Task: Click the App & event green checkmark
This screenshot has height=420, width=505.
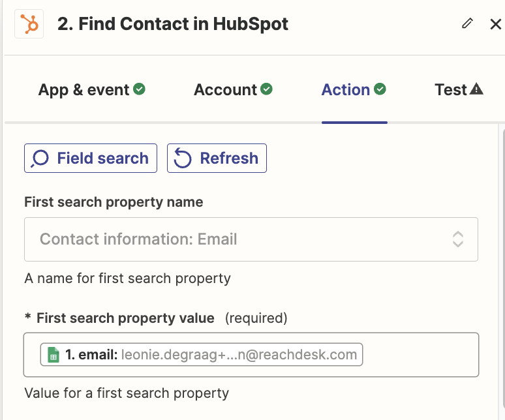Action: pos(139,89)
